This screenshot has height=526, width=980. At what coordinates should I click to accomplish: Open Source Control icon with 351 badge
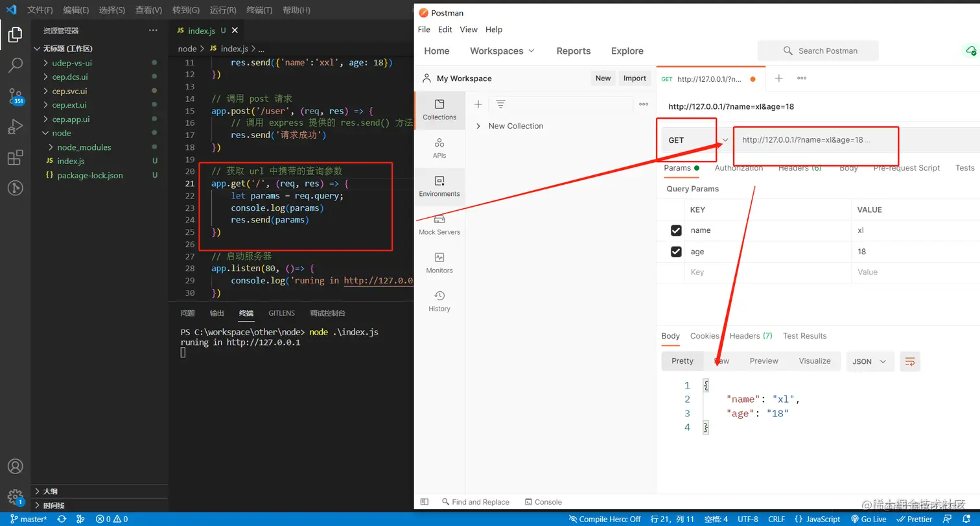(15, 97)
